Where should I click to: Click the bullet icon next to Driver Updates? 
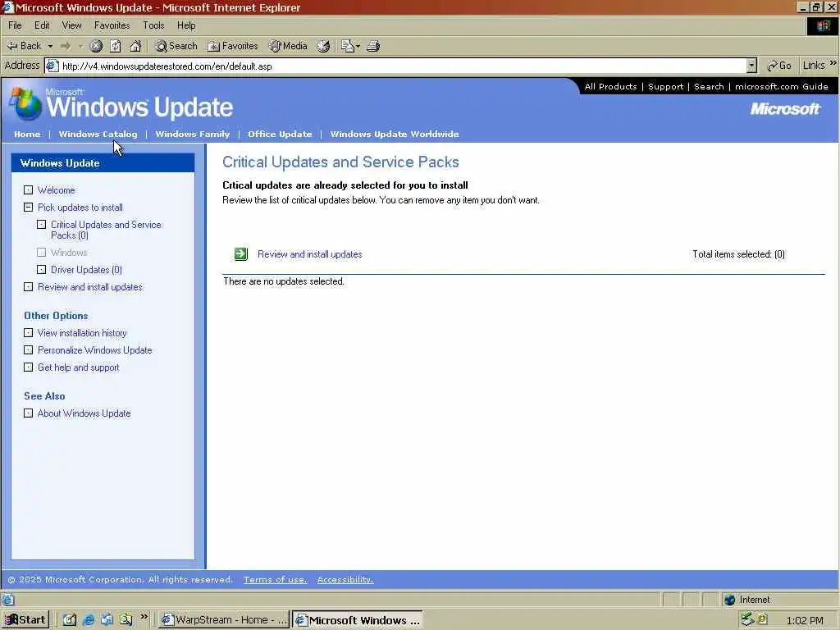tap(41, 269)
